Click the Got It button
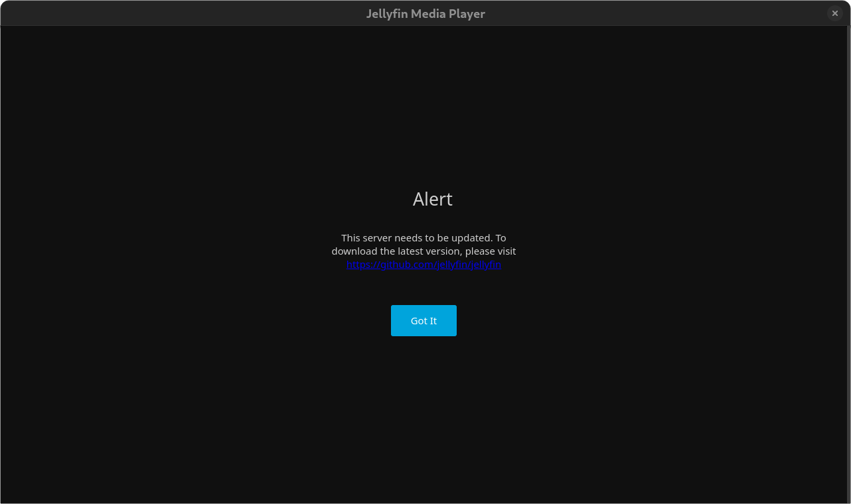851x504 pixels. pos(424,321)
